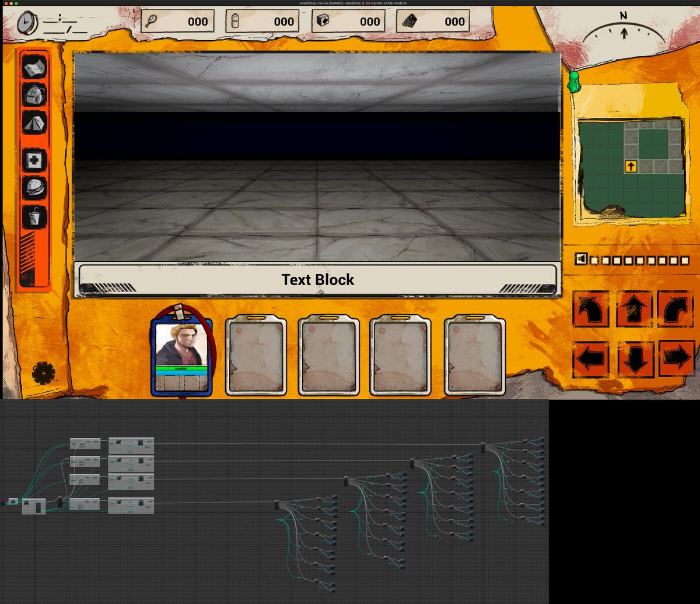Image resolution: width=700 pixels, height=604 pixels.
Task: Click the strafe right arrow button
Action: coord(676,358)
